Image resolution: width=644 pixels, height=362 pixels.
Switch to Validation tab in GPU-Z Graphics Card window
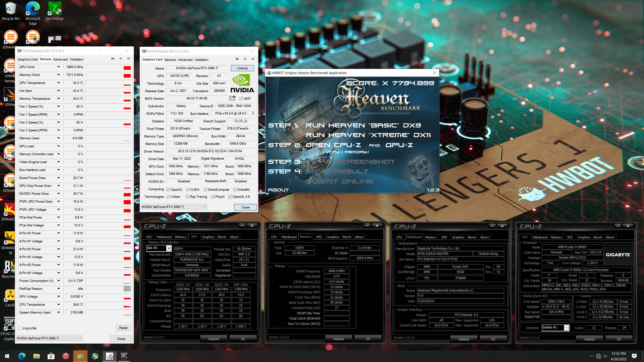(201, 59)
